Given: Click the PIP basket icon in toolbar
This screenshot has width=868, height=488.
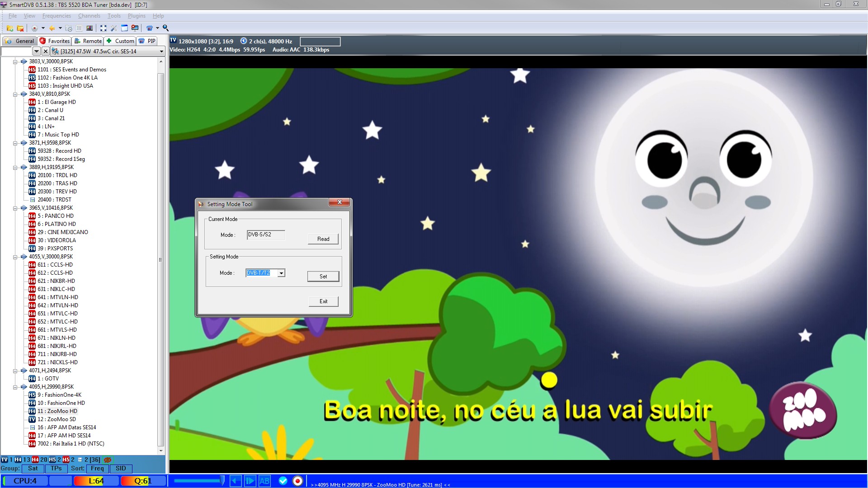Looking at the screenshot, I should coord(150,28).
